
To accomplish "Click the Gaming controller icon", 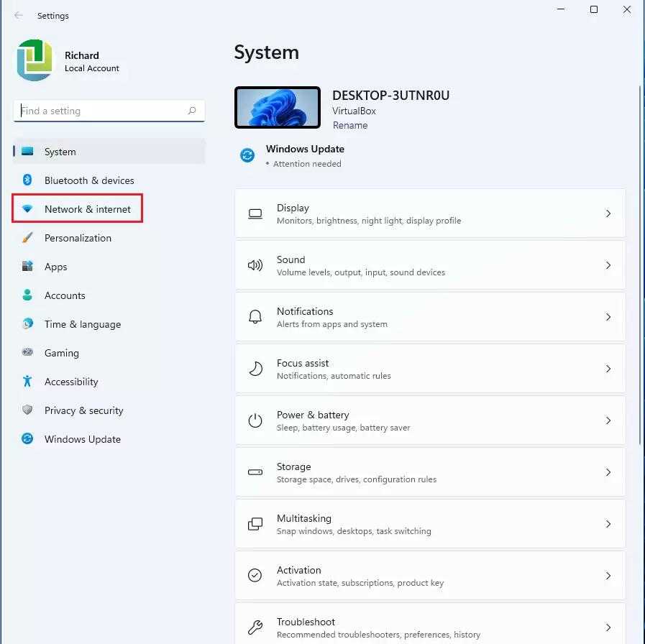I will click(x=27, y=353).
